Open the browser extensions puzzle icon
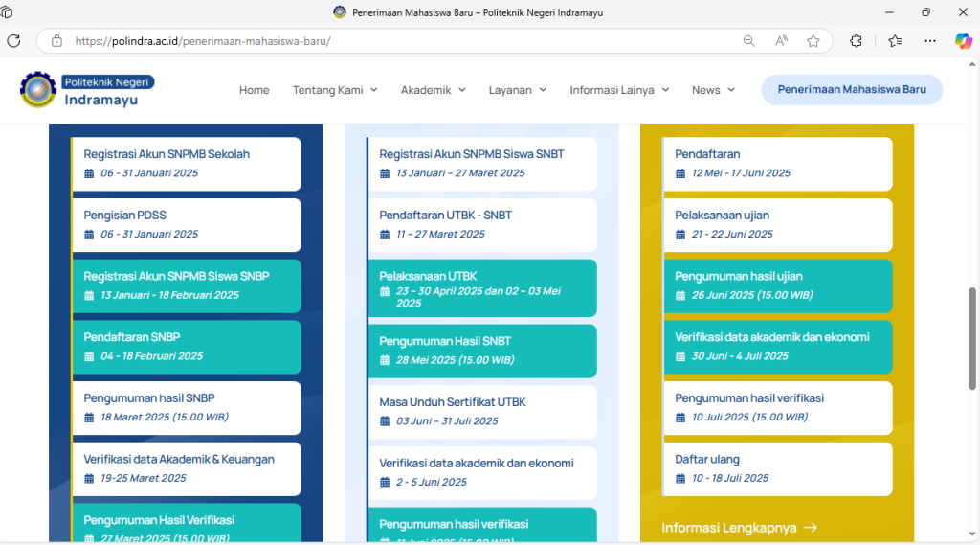This screenshot has width=980, height=545. coord(856,41)
